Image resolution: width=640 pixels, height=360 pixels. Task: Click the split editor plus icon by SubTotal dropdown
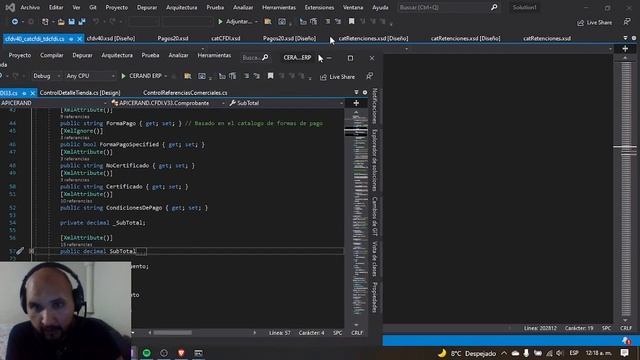(x=356, y=103)
